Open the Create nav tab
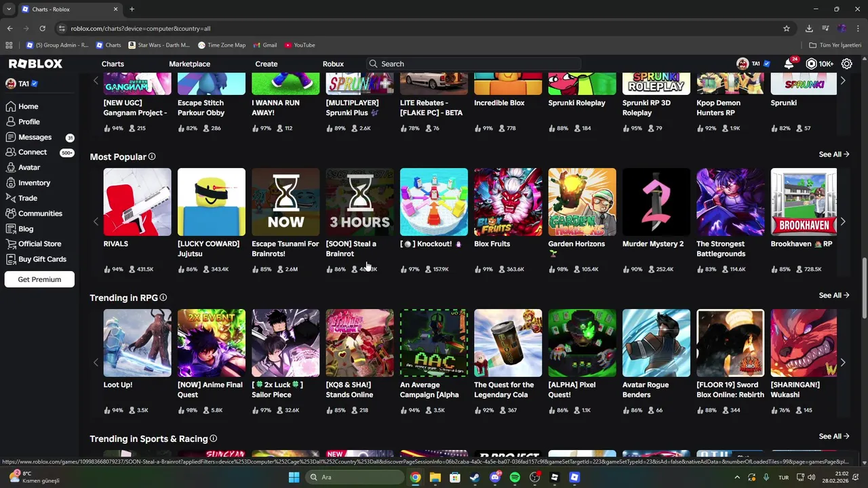This screenshot has height=488, width=868. point(266,64)
